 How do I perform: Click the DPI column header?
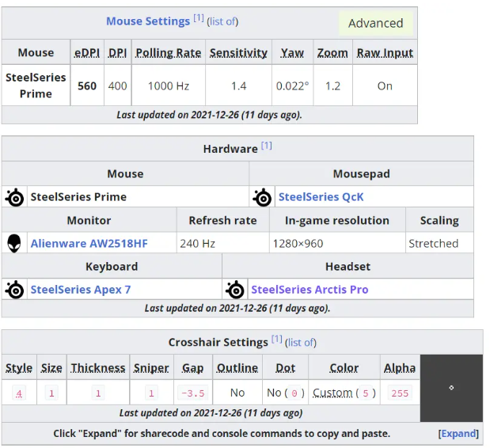coord(117,53)
